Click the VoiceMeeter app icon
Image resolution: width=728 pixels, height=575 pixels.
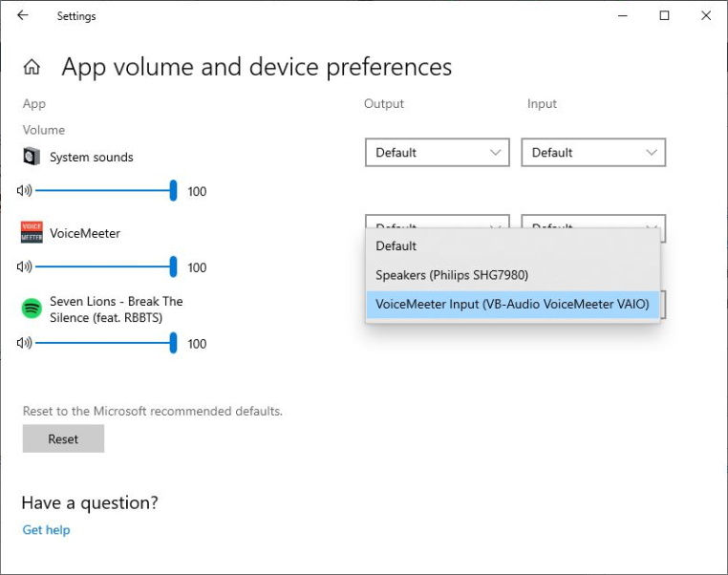click(32, 232)
